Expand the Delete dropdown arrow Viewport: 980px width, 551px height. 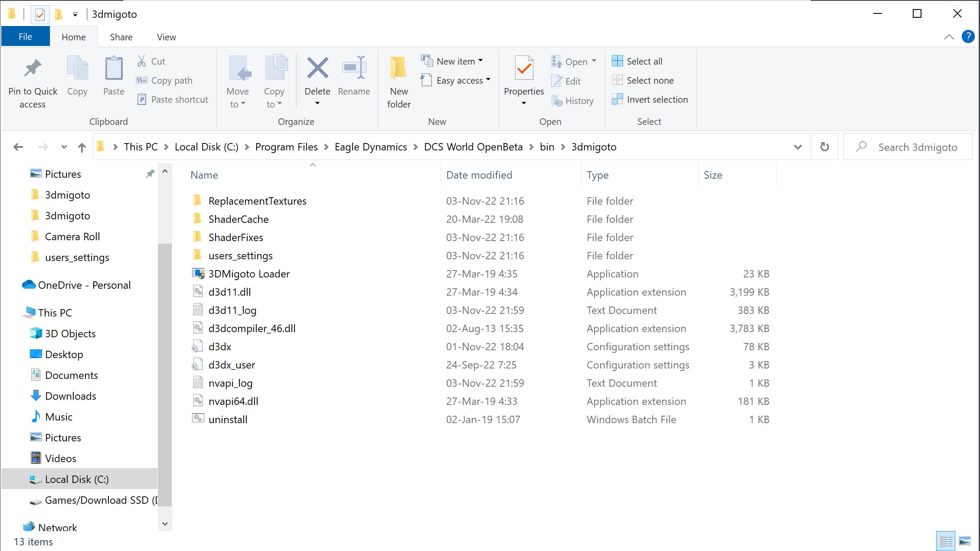[317, 103]
